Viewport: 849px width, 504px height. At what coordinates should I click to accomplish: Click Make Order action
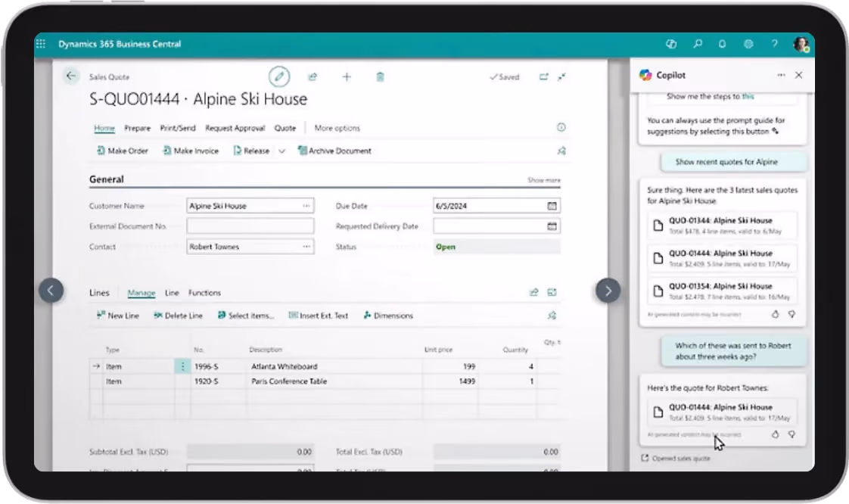click(123, 151)
